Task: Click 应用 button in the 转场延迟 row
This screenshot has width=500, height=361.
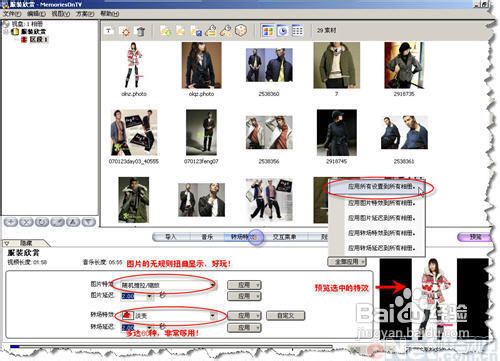Action: click(244, 328)
